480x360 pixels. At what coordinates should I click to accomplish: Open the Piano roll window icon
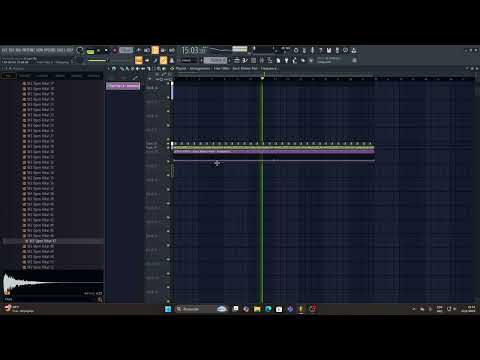[245, 60]
